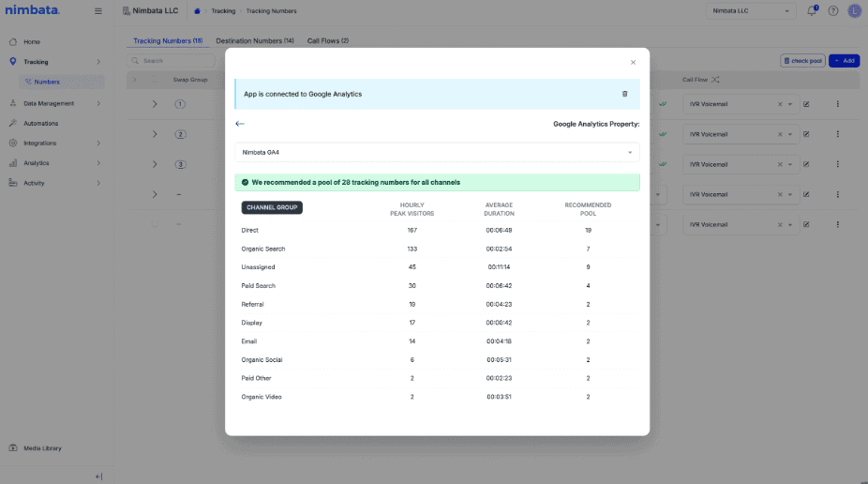868x484 pixels.
Task: Click the Referral channel row
Action: (x=438, y=304)
